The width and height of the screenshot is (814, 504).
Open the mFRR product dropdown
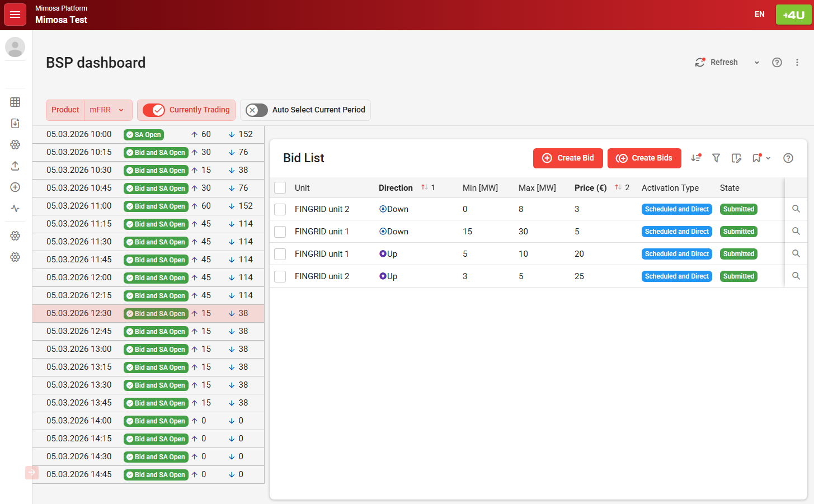[x=108, y=110]
